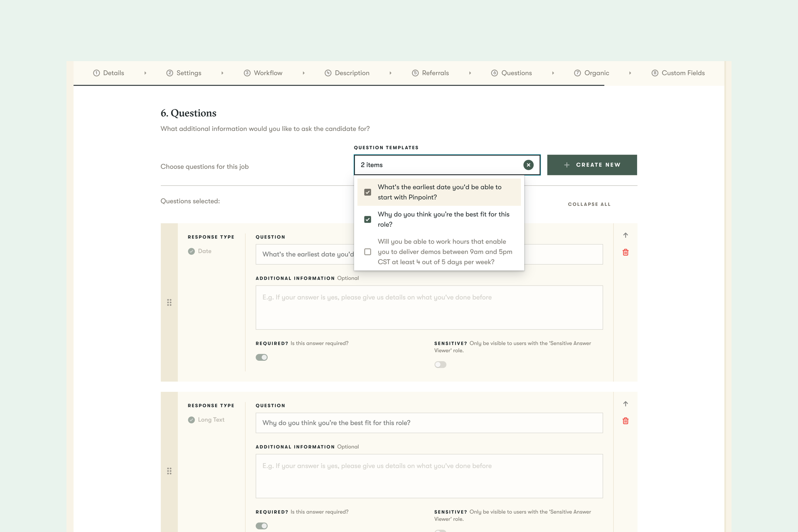Screen dimensions: 798x532
Task: Open the question templates dropdown field
Action: 436,165
